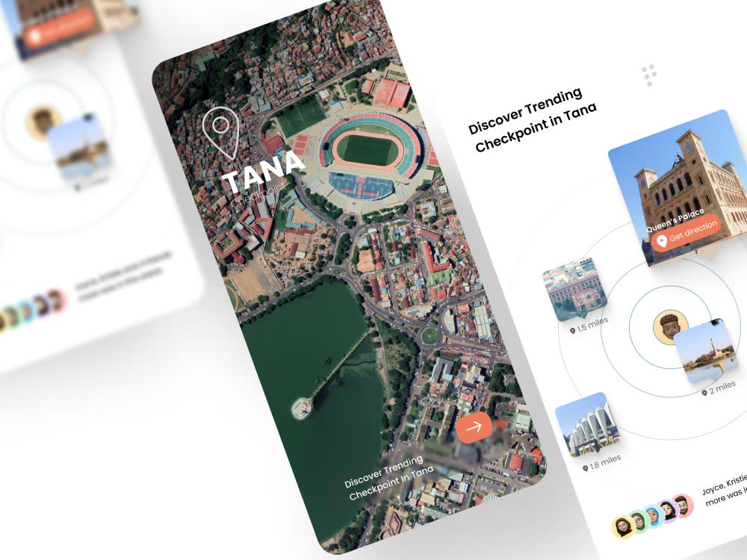The image size is (747, 560).
Task: Click the Get direction button on Queen's Palace
Action: [x=686, y=233]
